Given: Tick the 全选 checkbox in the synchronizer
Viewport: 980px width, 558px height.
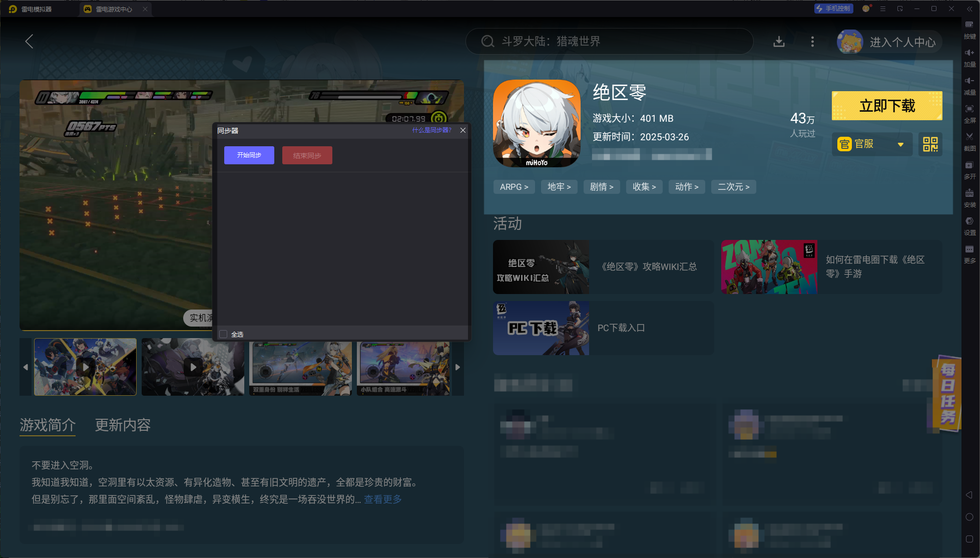Looking at the screenshot, I should coord(223,334).
